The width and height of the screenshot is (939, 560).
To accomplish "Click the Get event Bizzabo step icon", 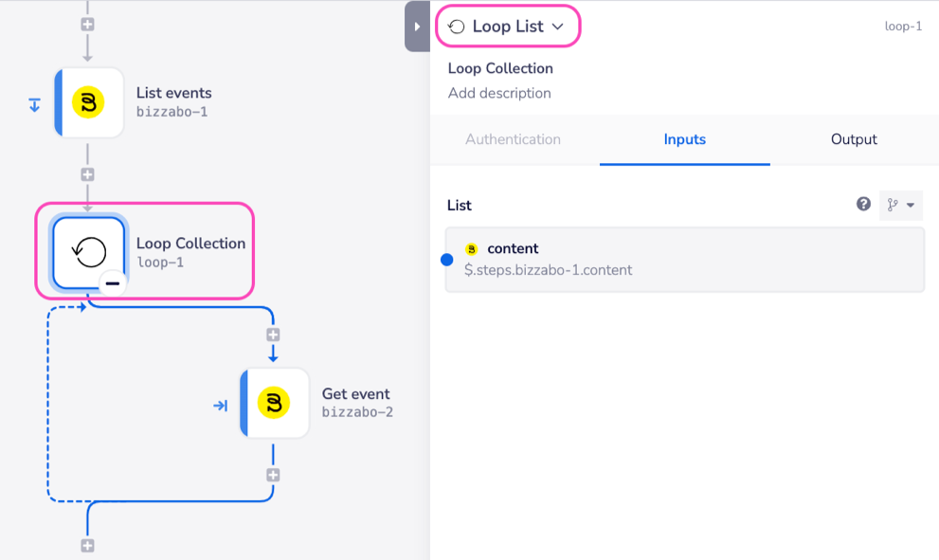I will click(x=274, y=404).
